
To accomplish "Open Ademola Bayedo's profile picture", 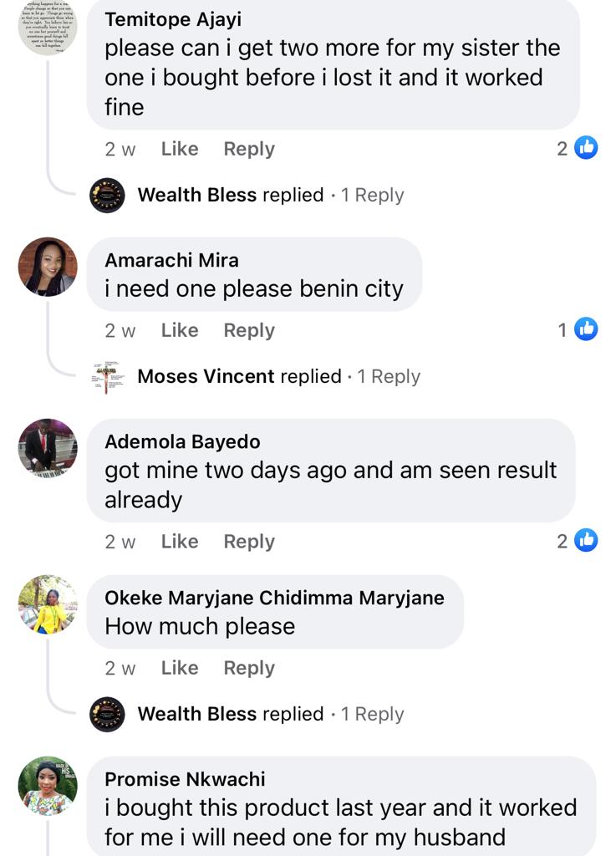I will point(48,448).
